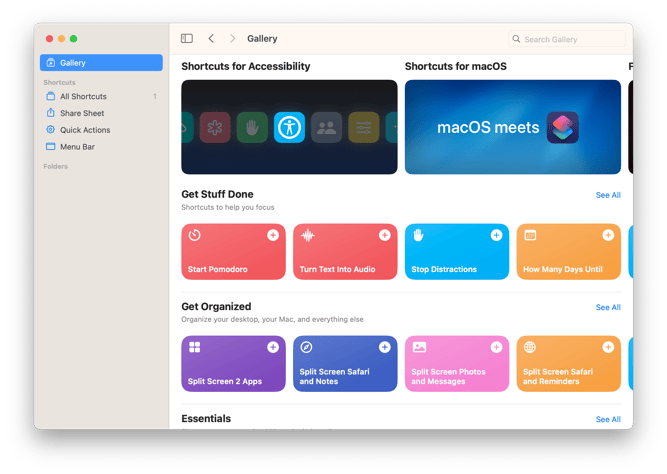
Task: Add Split Screen Safari and Reminders shortcut
Action: (x=608, y=347)
